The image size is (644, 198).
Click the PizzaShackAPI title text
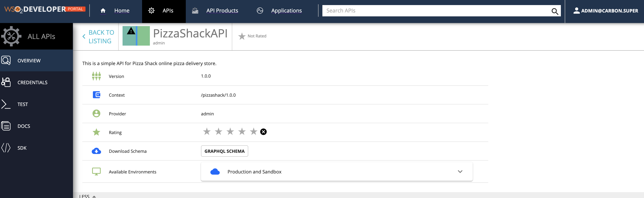tap(190, 34)
